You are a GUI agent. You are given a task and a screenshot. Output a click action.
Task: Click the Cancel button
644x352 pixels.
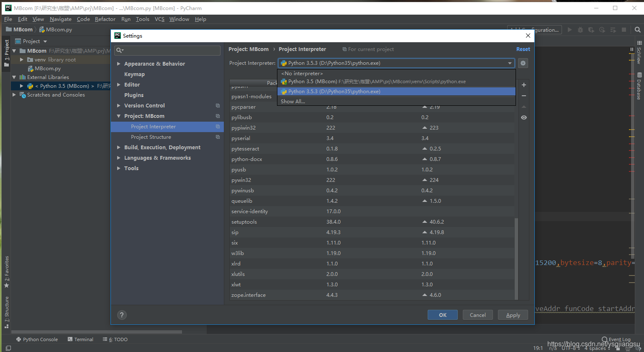point(478,315)
